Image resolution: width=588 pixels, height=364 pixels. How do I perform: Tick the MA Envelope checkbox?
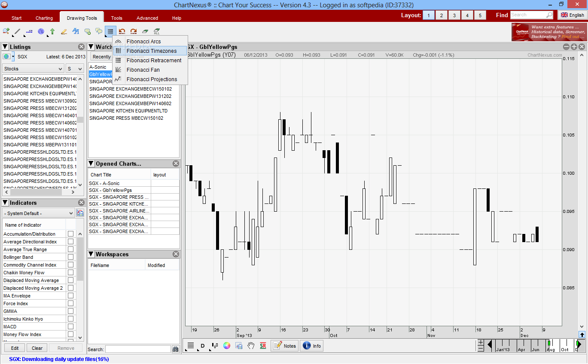pos(70,296)
